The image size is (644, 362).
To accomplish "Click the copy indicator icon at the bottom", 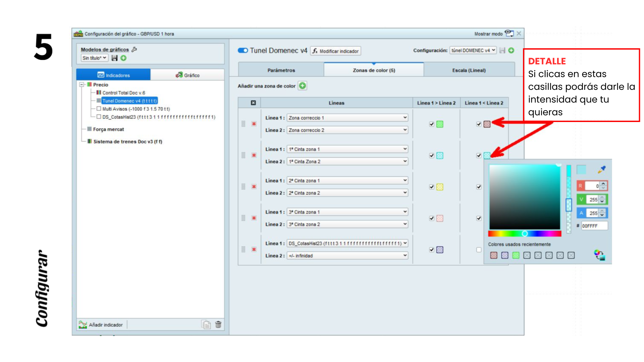I will [x=206, y=324].
